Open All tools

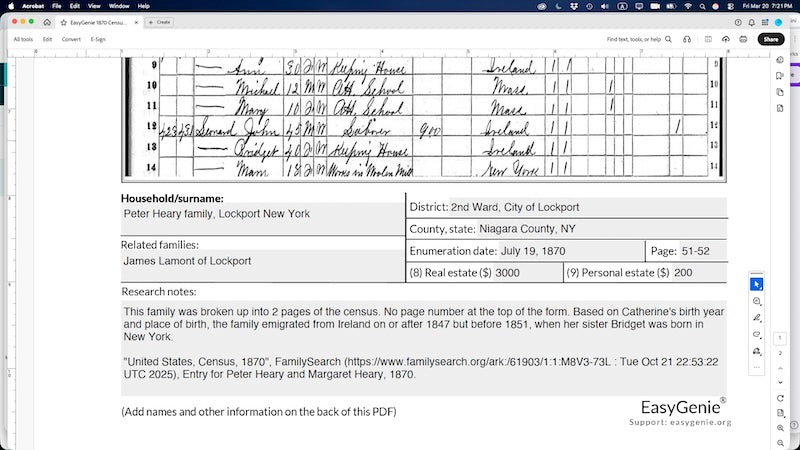click(x=23, y=39)
